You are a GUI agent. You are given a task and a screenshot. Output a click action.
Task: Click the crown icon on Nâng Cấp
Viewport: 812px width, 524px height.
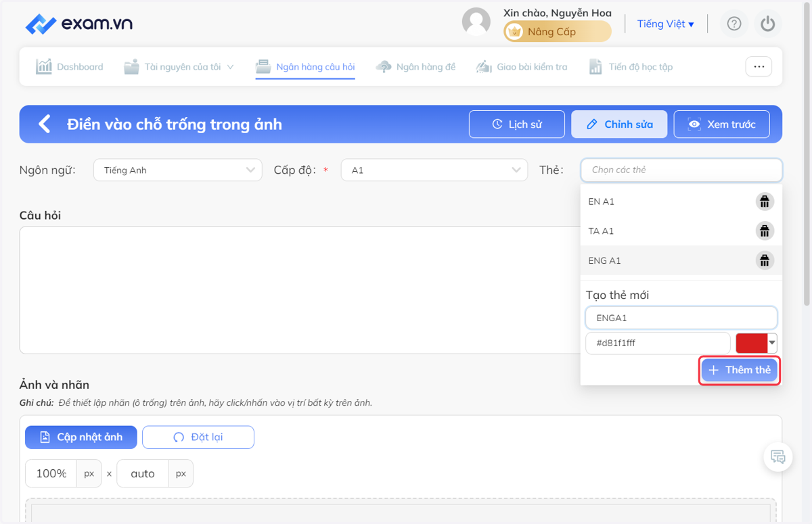pos(515,31)
